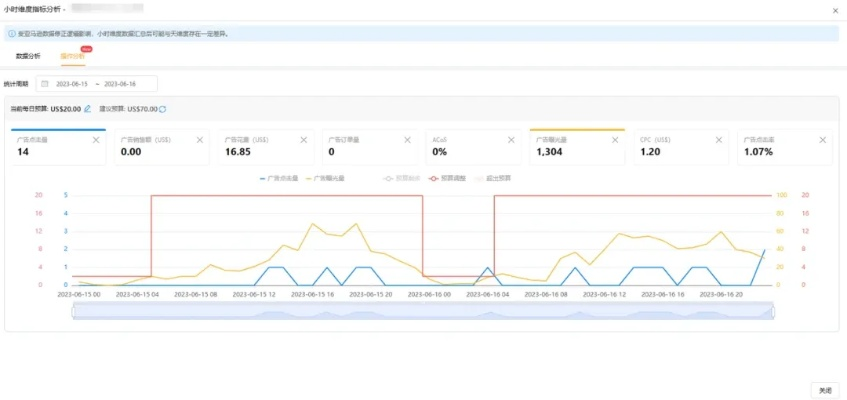
Task: Click the pencil icon to edit daily budget
Action: point(88,109)
